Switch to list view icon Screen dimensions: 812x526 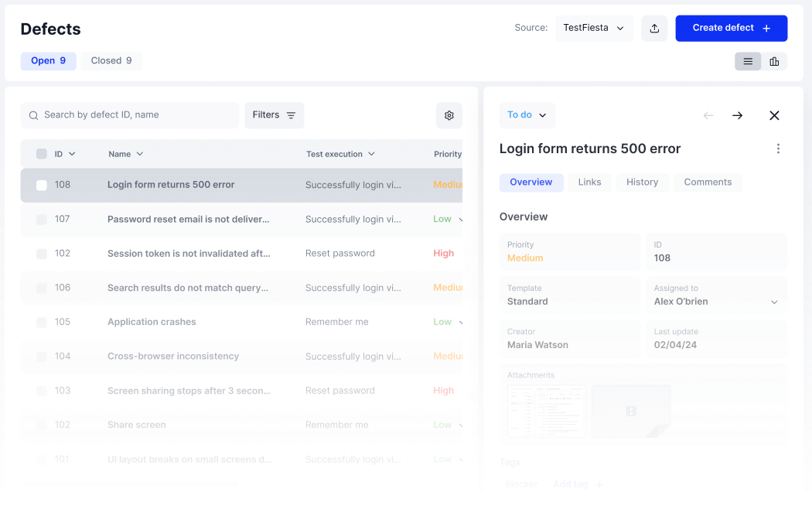tap(748, 62)
